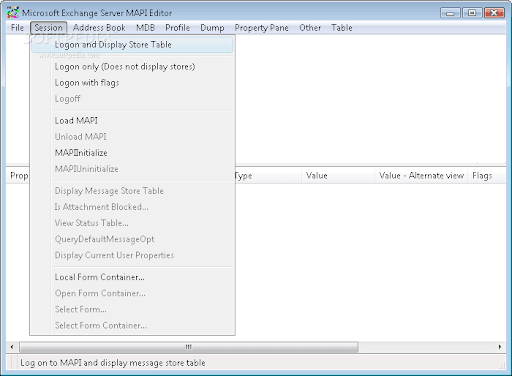Click Display Current User Properties
Image resolution: width=512 pixels, height=376 pixels.
click(x=133, y=255)
